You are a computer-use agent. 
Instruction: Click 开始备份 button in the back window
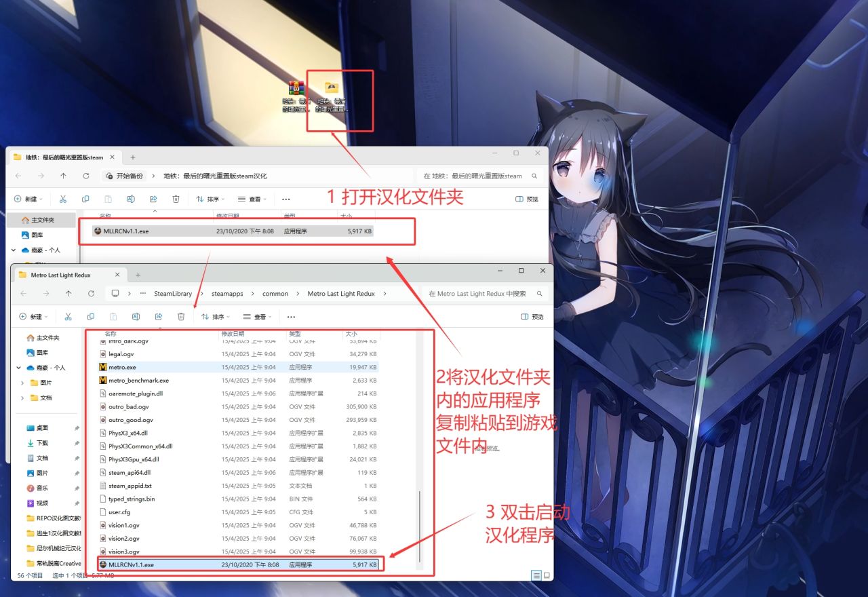coord(124,176)
